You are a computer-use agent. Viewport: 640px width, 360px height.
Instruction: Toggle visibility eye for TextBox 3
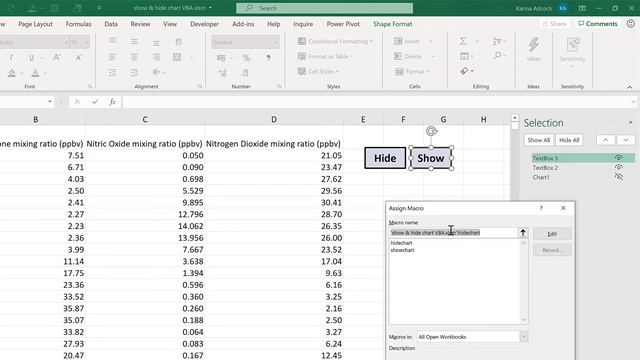click(619, 158)
